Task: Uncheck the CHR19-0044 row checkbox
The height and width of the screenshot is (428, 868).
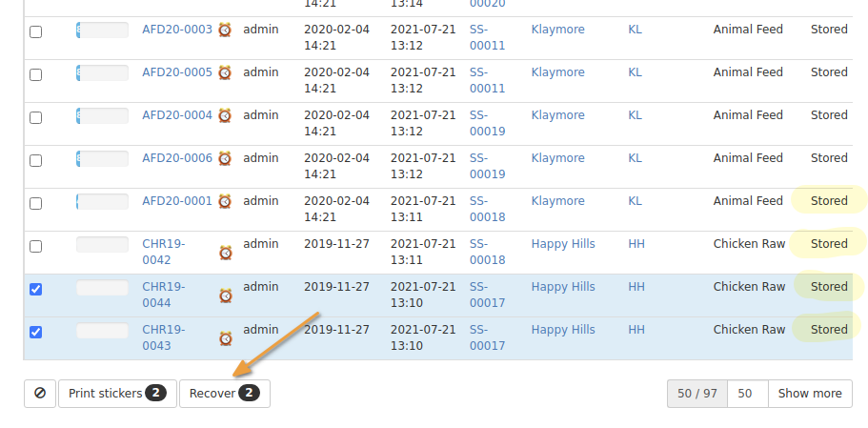Action: click(x=36, y=289)
